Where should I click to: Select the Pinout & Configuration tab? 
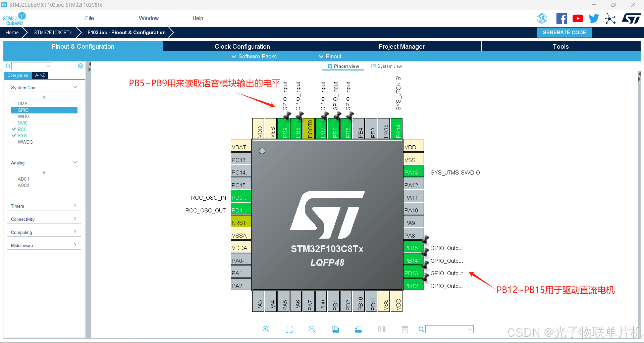[x=83, y=46]
